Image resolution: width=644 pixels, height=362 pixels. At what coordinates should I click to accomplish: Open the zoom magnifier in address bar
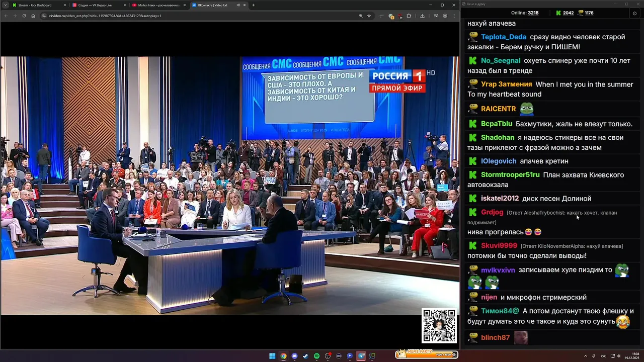tap(361, 16)
